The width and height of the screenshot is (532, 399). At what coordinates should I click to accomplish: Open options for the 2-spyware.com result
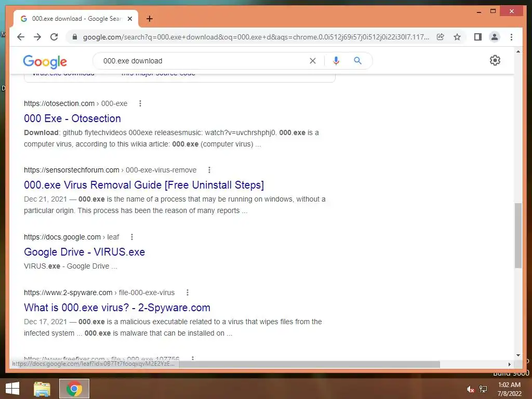[188, 292]
